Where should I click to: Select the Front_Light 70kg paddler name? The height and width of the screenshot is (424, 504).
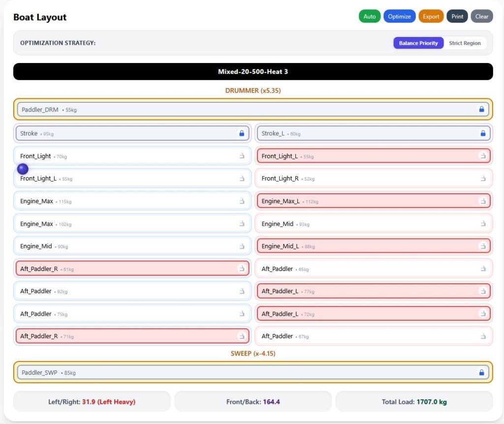tap(35, 156)
